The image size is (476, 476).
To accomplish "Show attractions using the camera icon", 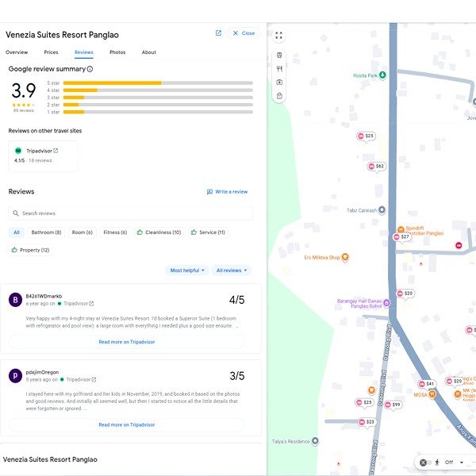I will pyautogui.click(x=279, y=83).
